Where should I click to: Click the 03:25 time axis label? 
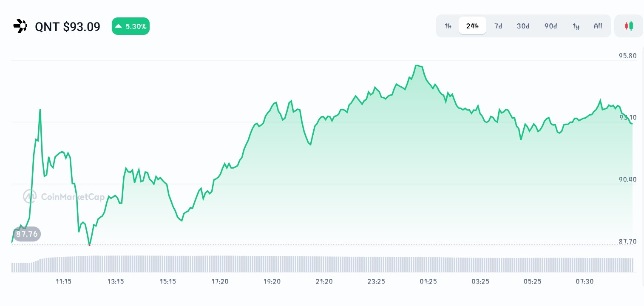point(481,281)
